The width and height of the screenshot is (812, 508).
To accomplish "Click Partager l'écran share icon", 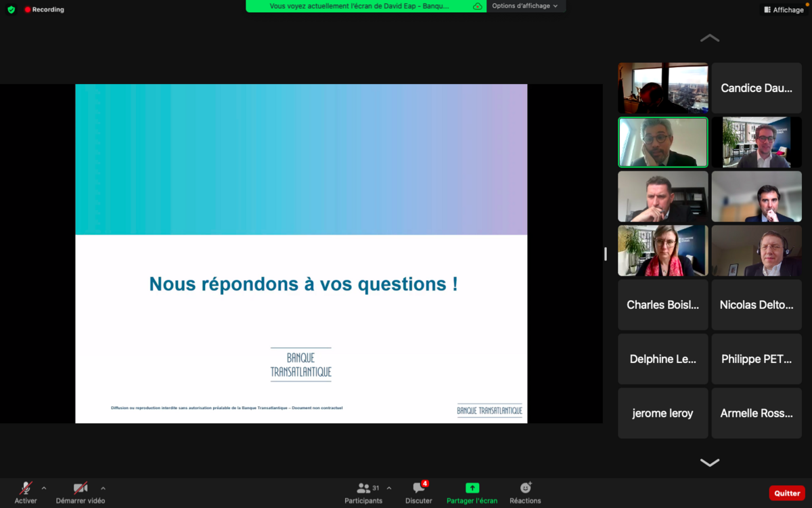I will point(472,488).
